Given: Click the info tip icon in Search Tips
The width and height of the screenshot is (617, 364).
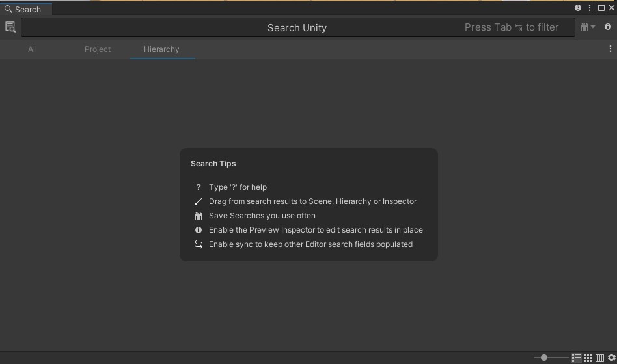Looking at the screenshot, I should coord(199,230).
